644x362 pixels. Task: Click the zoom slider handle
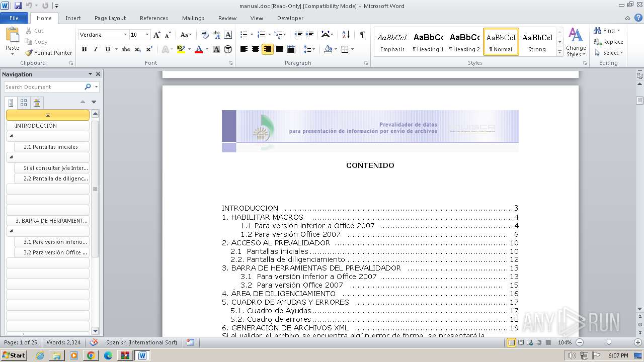[609, 342]
